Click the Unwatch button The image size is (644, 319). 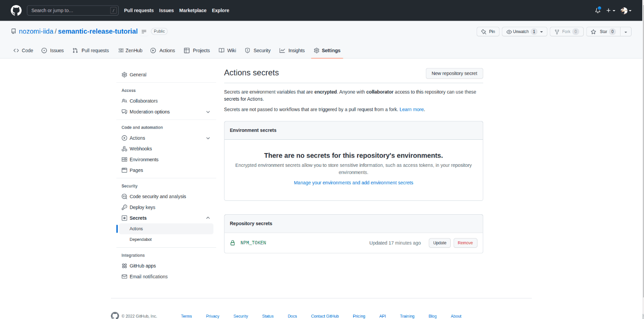[520, 32]
